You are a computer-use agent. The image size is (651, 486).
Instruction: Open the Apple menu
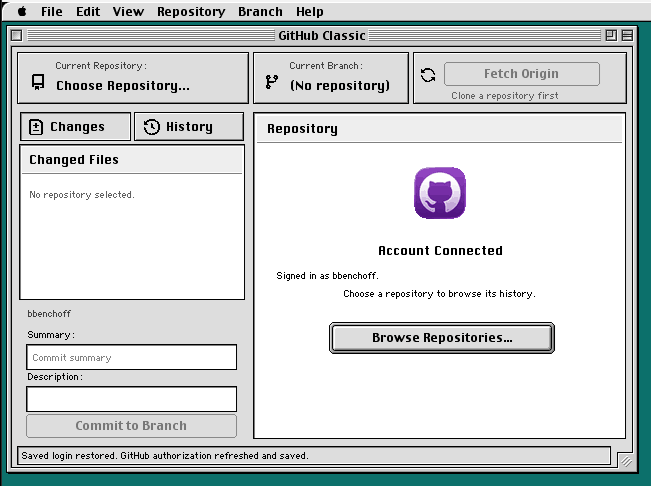coord(22,11)
